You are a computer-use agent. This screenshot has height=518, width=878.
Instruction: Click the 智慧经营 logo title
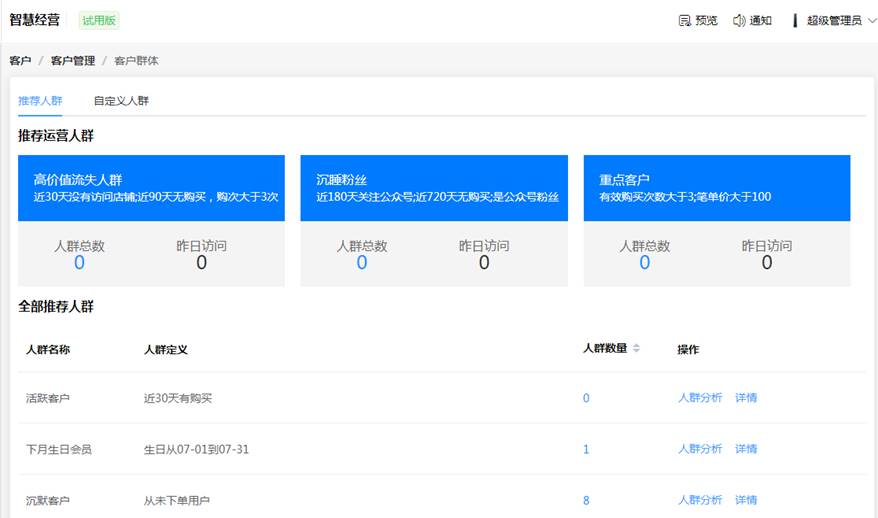point(35,20)
